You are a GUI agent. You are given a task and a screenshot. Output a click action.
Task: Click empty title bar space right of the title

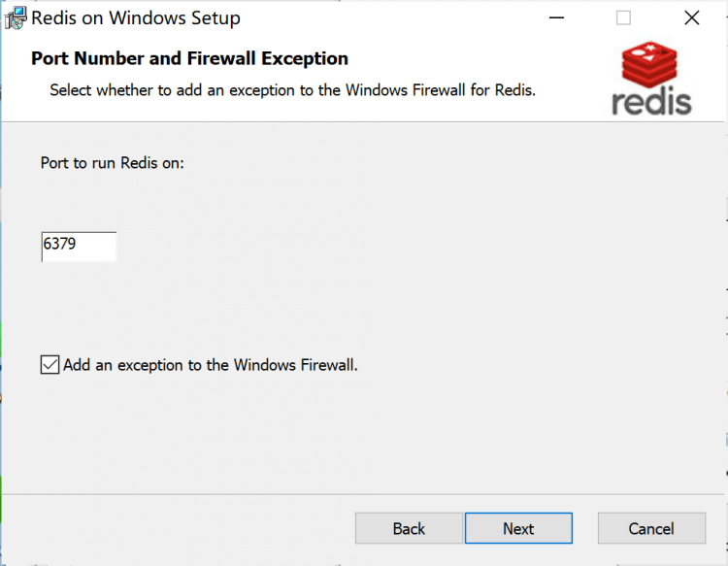[388, 18]
